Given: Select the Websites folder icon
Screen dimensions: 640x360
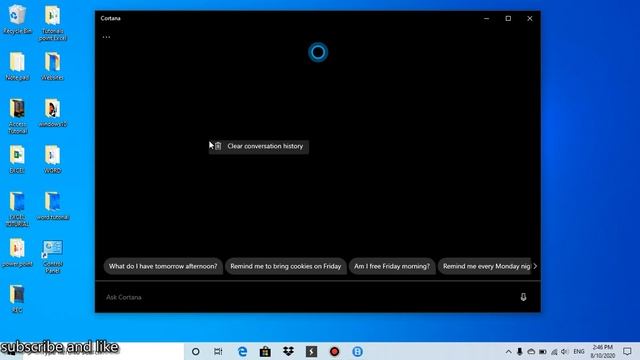Looking at the screenshot, I should (53, 66).
